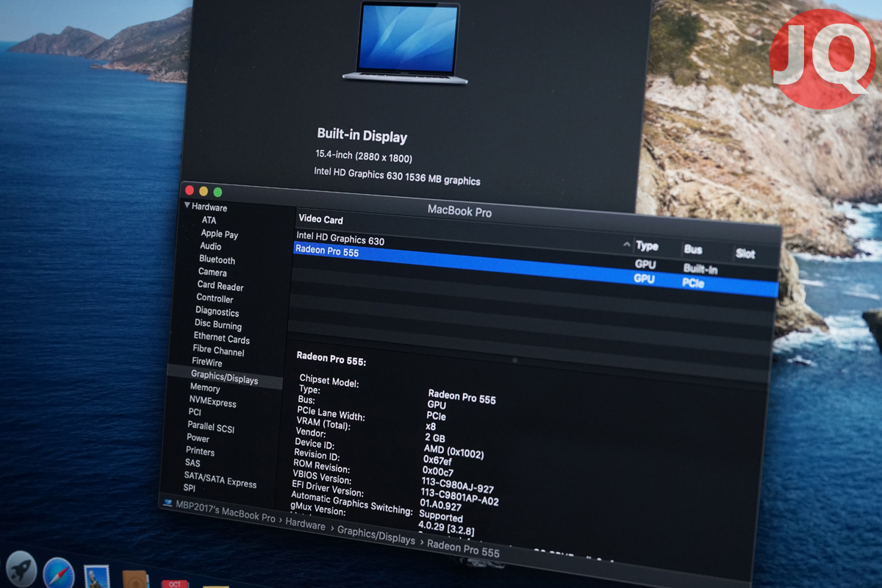
Task: Click the VBIOS version "113-C9801AP-A02"
Action: (459, 497)
